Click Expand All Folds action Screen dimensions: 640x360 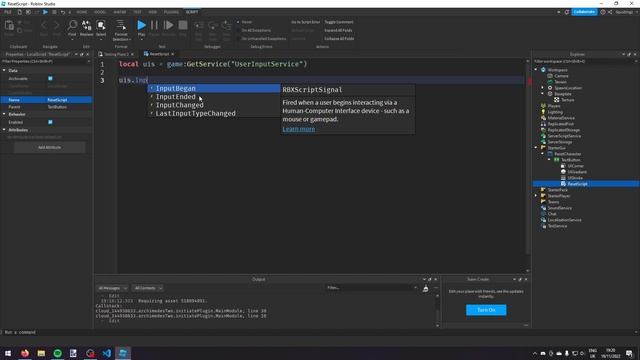[338, 30]
